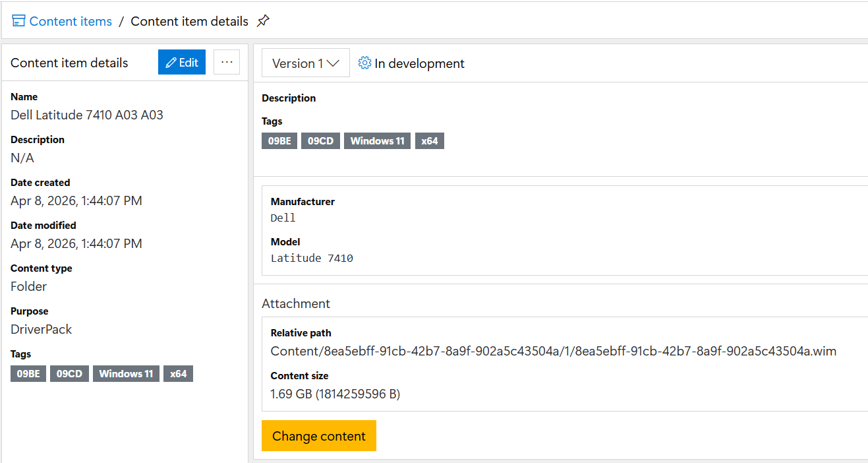The height and width of the screenshot is (463, 868).
Task: Click the Content item details breadcrumb text
Action: (x=190, y=21)
